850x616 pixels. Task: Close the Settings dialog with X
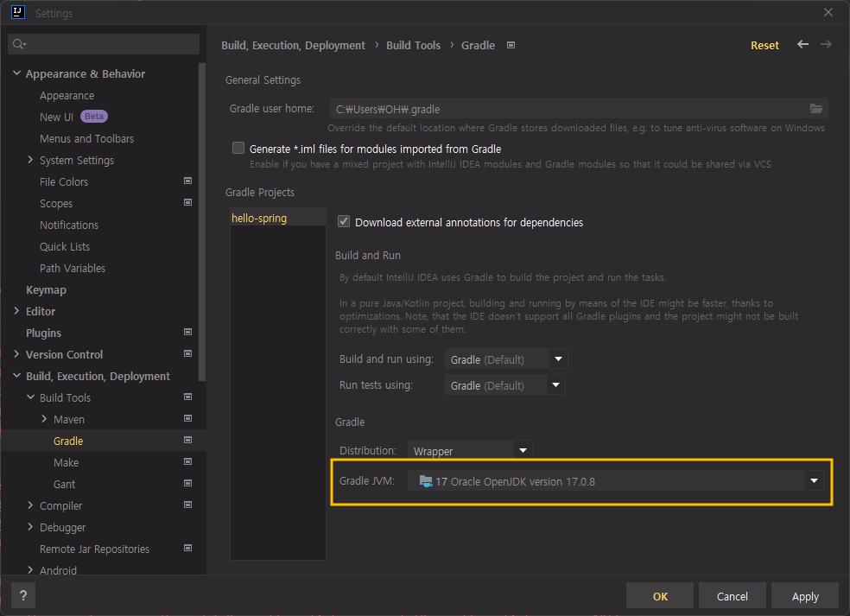pyautogui.click(x=828, y=12)
